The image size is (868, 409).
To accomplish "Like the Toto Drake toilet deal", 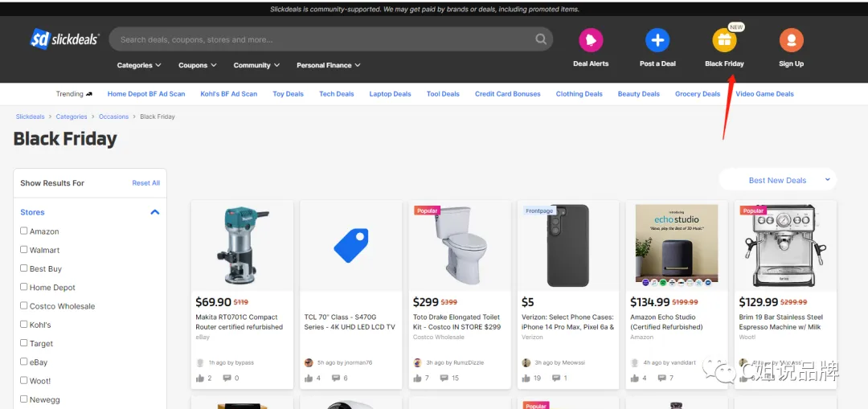I will pyautogui.click(x=418, y=378).
